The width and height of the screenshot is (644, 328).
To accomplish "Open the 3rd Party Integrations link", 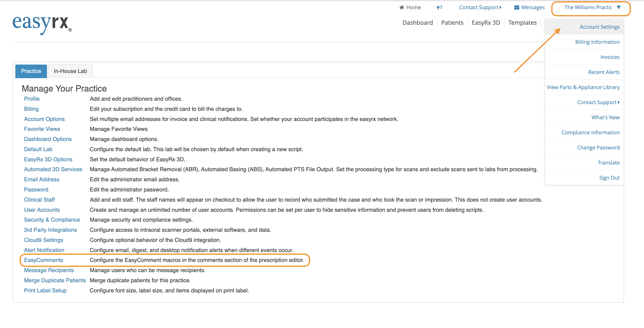I will click(50, 230).
